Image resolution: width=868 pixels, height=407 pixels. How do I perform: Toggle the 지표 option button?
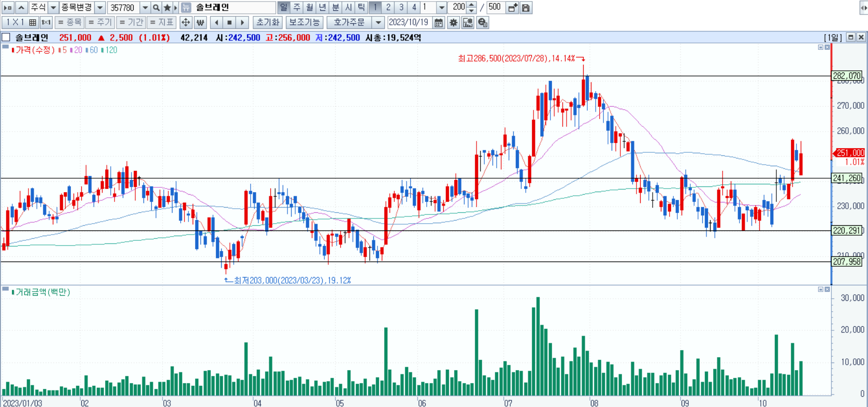pyautogui.click(x=162, y=23)
